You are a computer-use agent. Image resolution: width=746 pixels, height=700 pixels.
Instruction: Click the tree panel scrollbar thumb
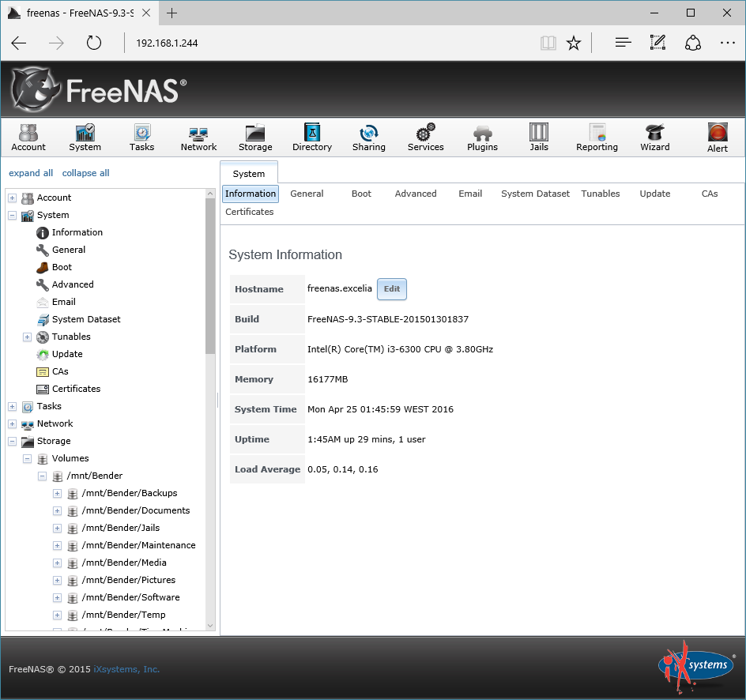click(210, 277)
